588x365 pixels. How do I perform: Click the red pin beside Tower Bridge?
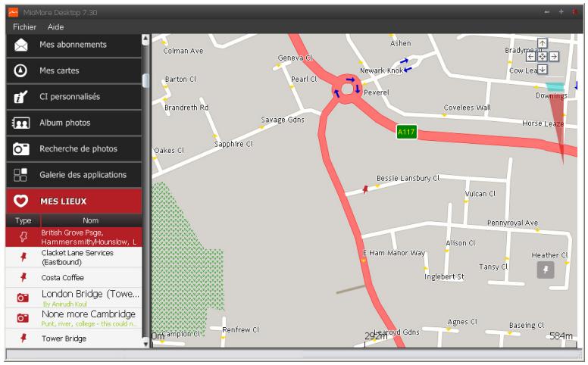click(x=23, y=338)
